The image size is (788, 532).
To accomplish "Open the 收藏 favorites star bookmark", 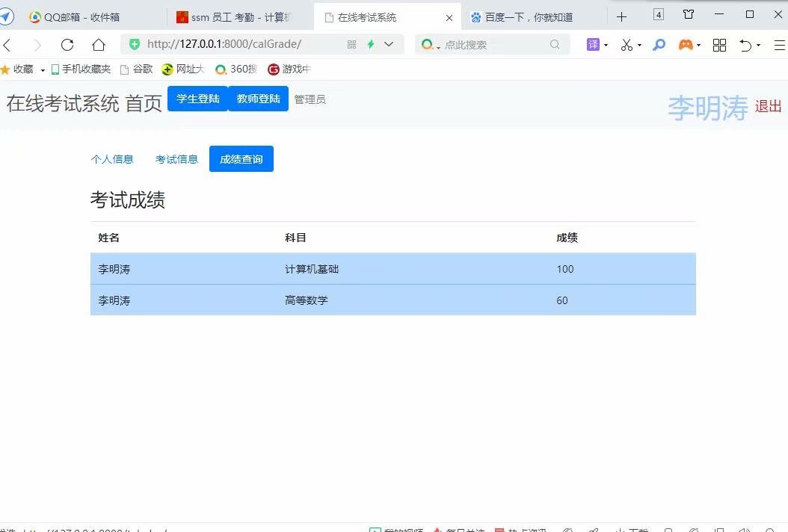I will coord(17,69).
